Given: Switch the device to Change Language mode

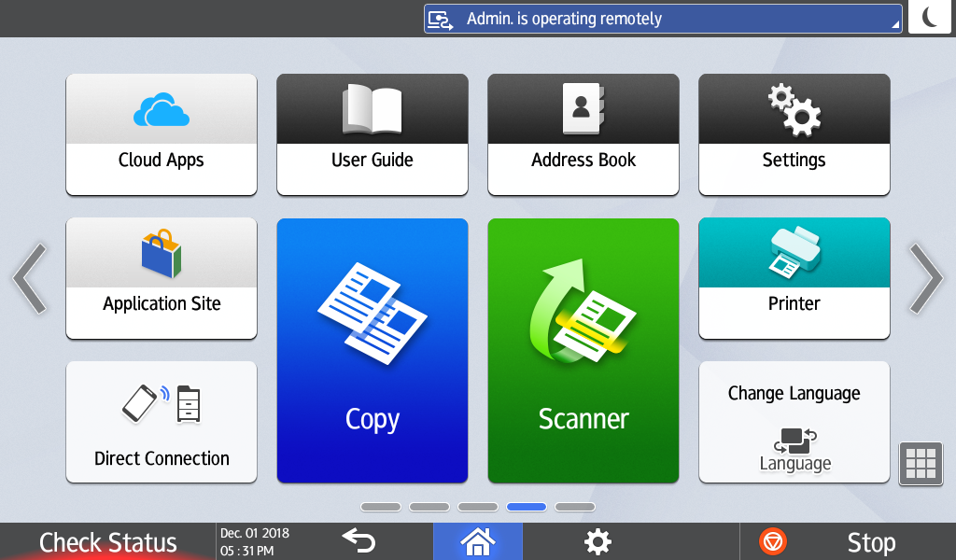Looking at the screenshot, I should pyautogui.click(x=794, y=422).
